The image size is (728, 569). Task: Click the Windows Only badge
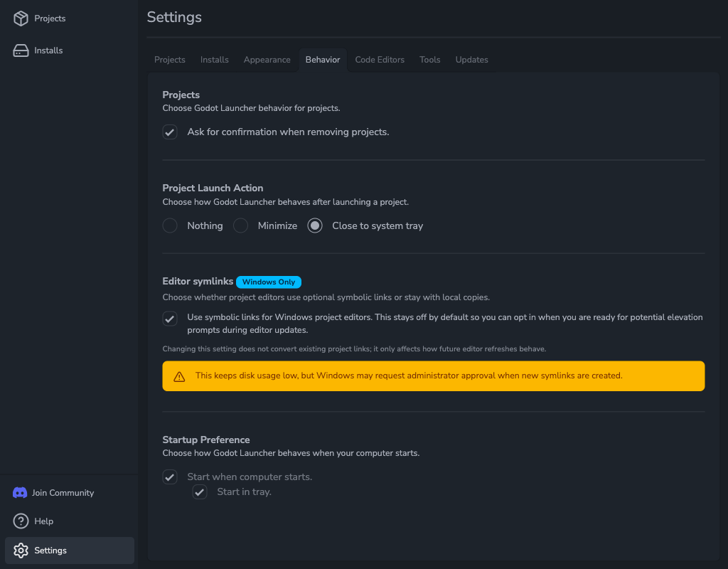pyautogui.click(x=268, y=282)
